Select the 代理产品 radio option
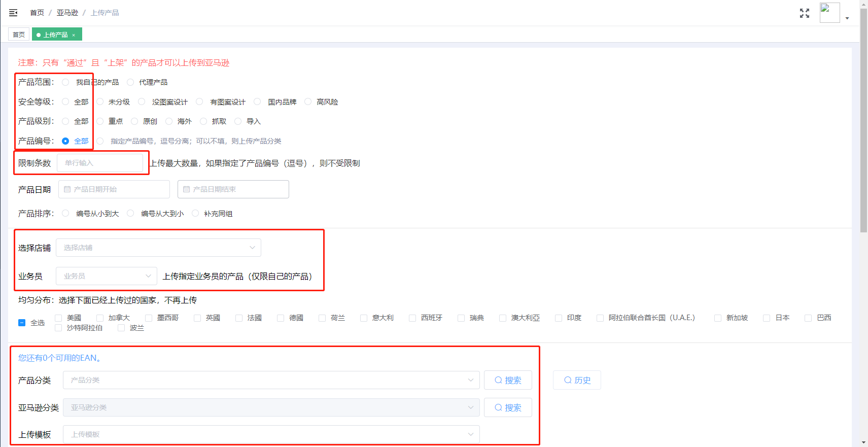 tap(130, 82)
